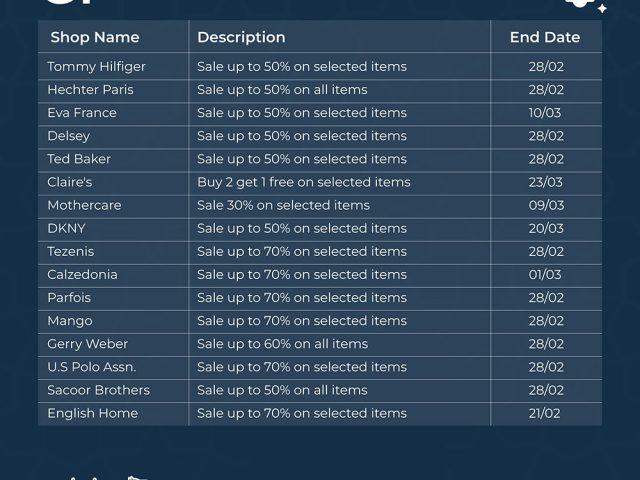Open the Eva France shop entry
Image resolution: width=640 pixels, height=480 pixels.
[x=82, y=113]
